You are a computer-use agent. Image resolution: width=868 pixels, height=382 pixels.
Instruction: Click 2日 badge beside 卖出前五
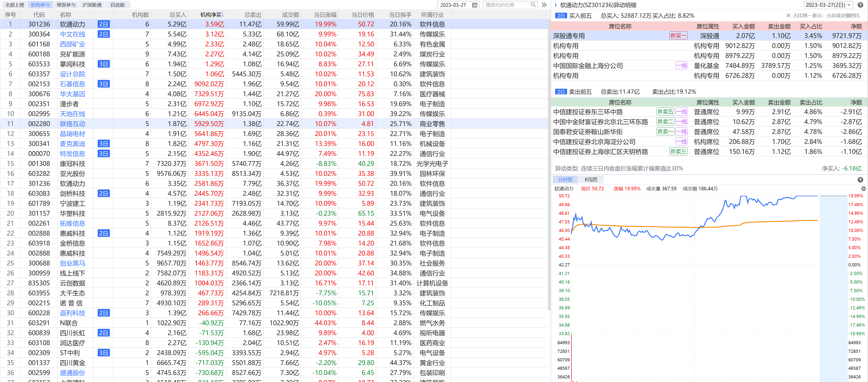click(x=561, y=92)
